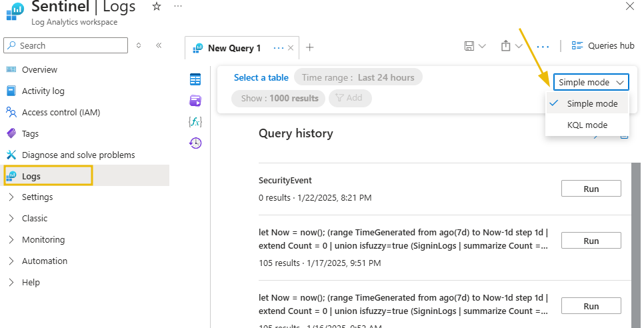Screen dimensions: 644x328
Task: Click the Select a table link
Action: (261, 77)
